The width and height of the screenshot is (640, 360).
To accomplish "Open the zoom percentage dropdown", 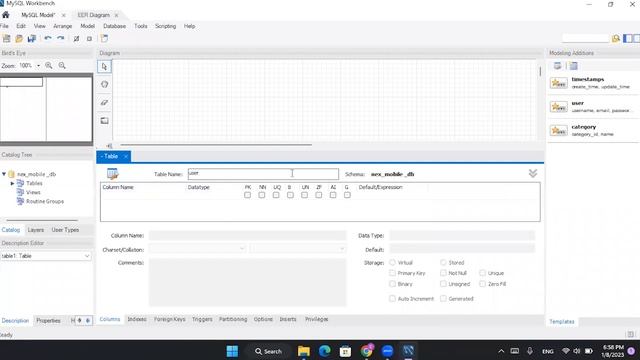I will (38, 66).
